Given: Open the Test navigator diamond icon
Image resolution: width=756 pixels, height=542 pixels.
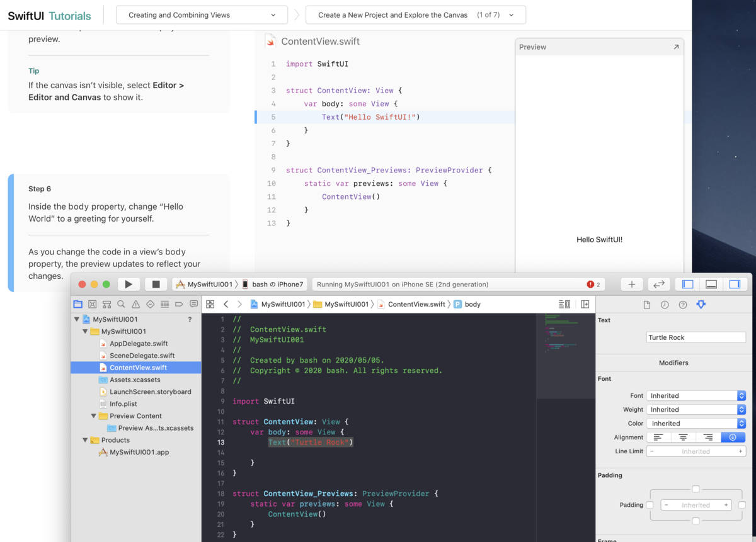Looking at the screenshot, I should [x=150, y=304].
